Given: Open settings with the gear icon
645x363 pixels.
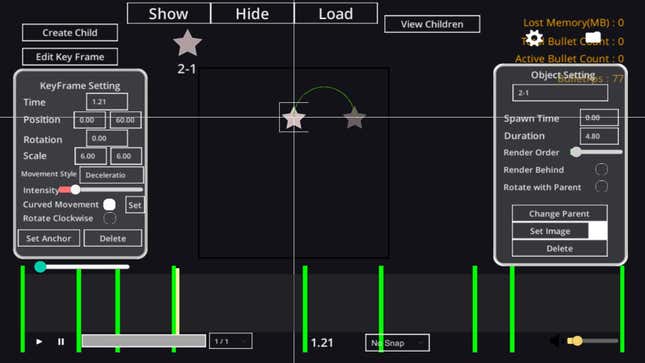Looking at the screenshot, I should point(534,38).
